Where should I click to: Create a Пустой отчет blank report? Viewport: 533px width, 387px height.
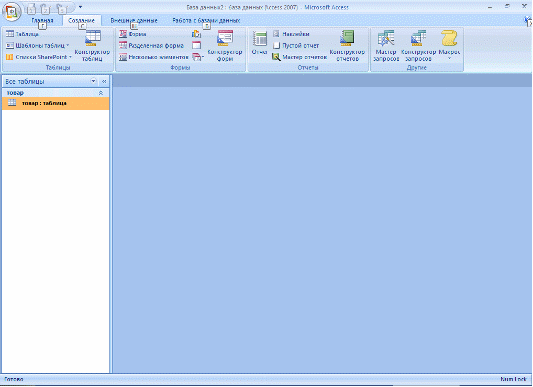[x=296, y=45]
